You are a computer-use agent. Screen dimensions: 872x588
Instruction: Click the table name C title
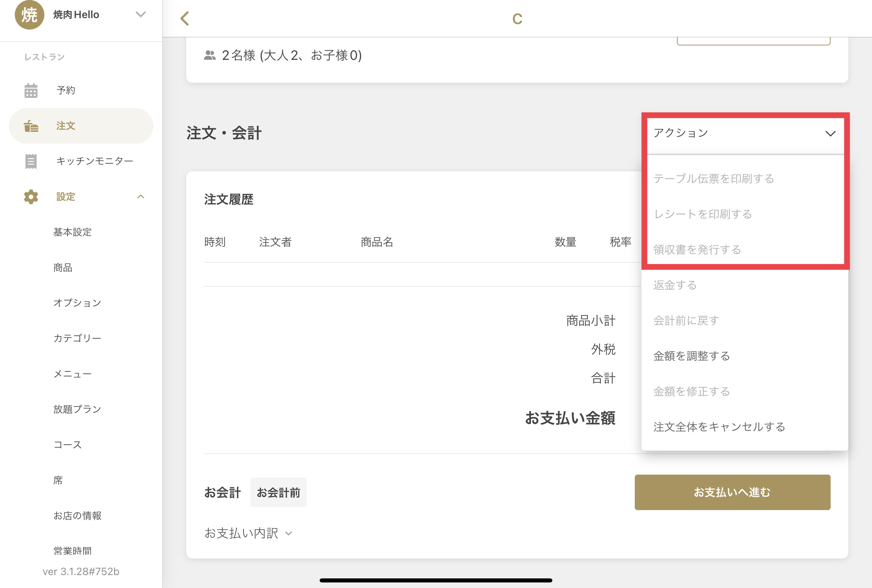pos(517,19)
